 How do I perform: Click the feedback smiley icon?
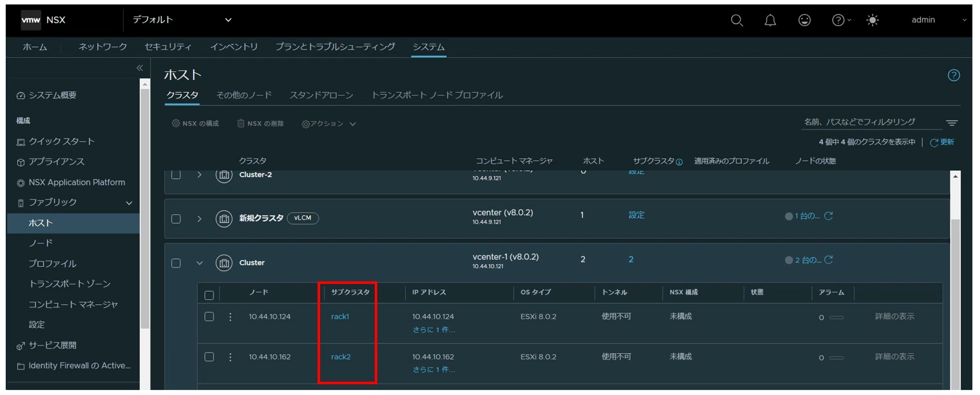pyautogui.click(x=805, y=20)
